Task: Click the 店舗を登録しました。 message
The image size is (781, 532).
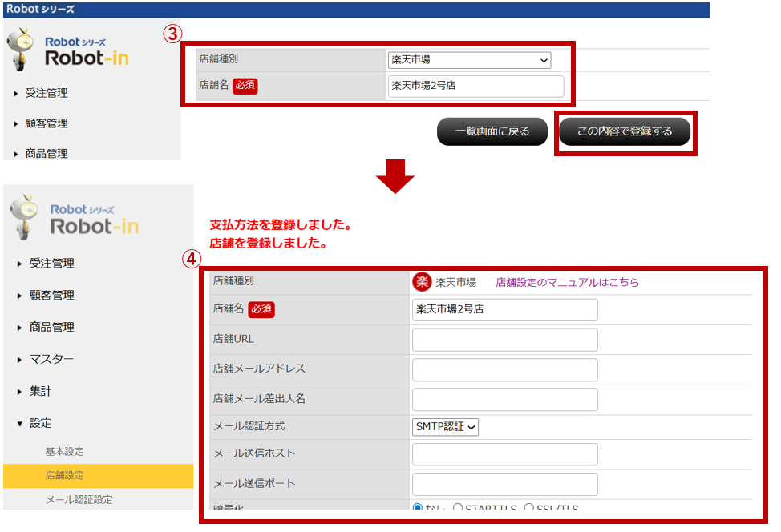Action: [x=269, y=244]
